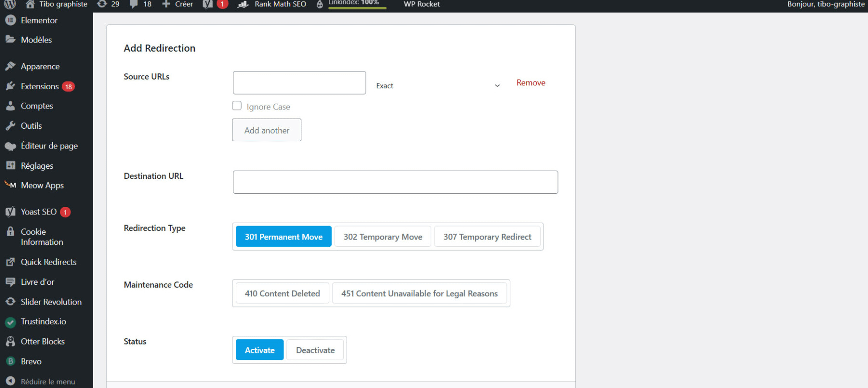Select 302 Temporary Move redirection type
This screenshot has width=868, height=388.
click(383, 237)
